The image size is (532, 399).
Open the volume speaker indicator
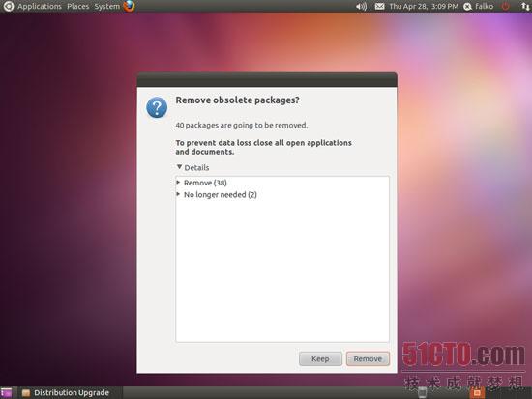362,7
